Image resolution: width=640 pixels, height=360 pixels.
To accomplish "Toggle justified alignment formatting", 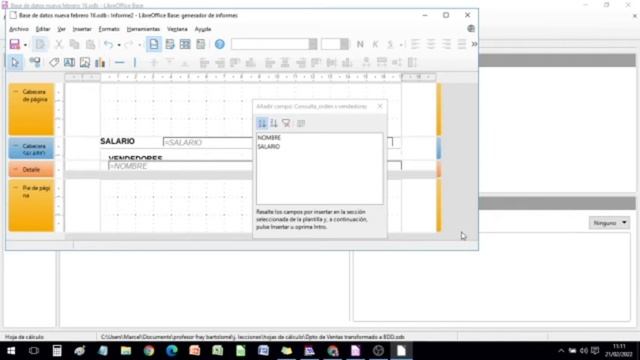I will pos(462,44).
